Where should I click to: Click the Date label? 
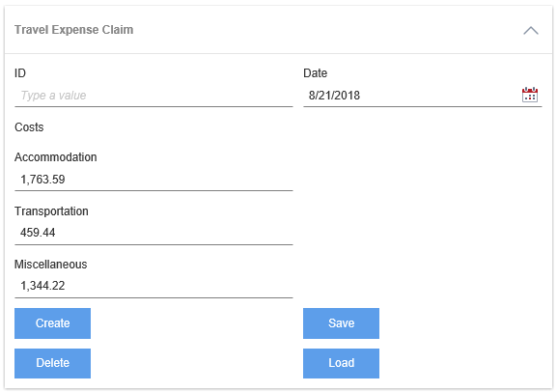click(x=315, y=73)
